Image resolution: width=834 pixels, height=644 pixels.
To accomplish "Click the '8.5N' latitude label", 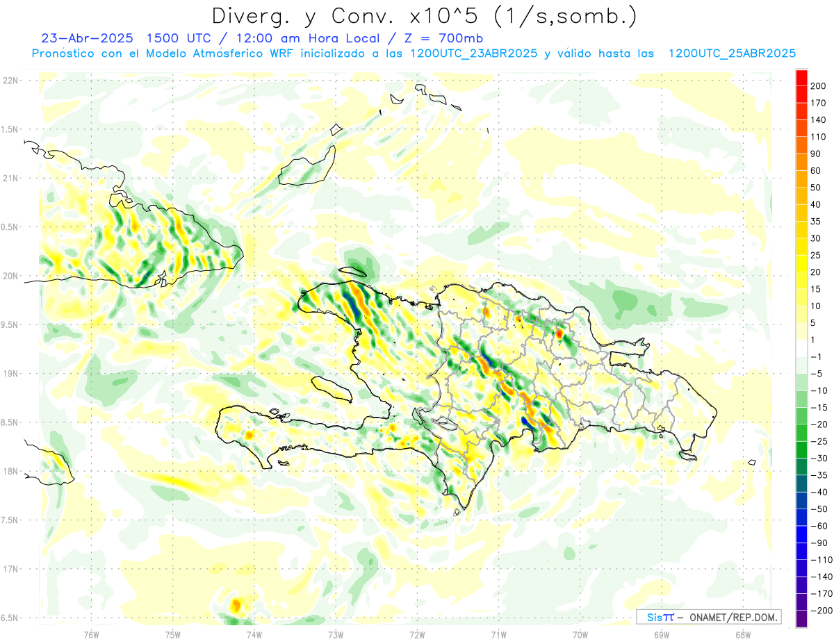I will coord(10,422).
